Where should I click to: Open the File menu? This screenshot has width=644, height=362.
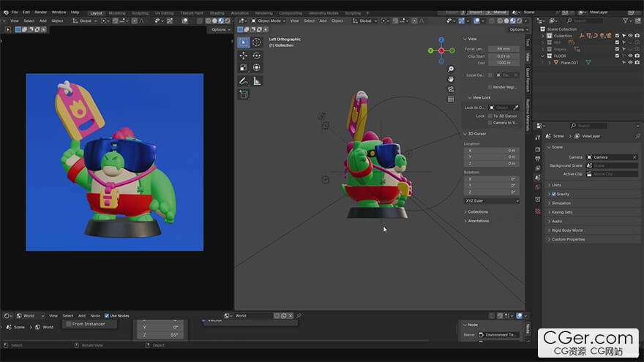click(15, 12)
